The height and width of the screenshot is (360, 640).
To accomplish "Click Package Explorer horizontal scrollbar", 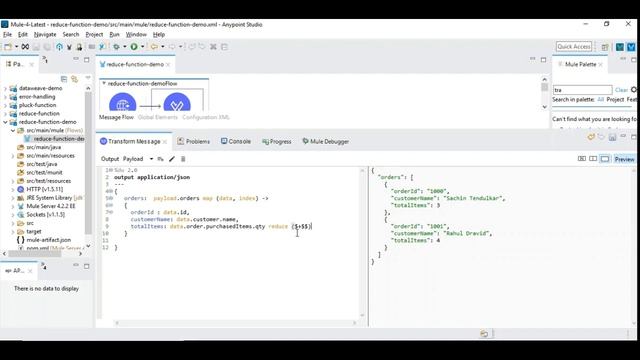I will [x=35, y=254].
